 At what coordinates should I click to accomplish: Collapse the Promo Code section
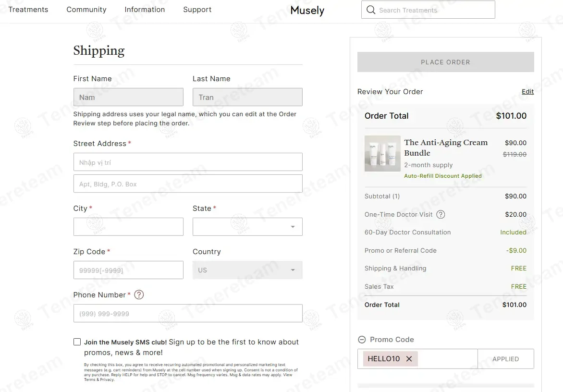(362, 340)
